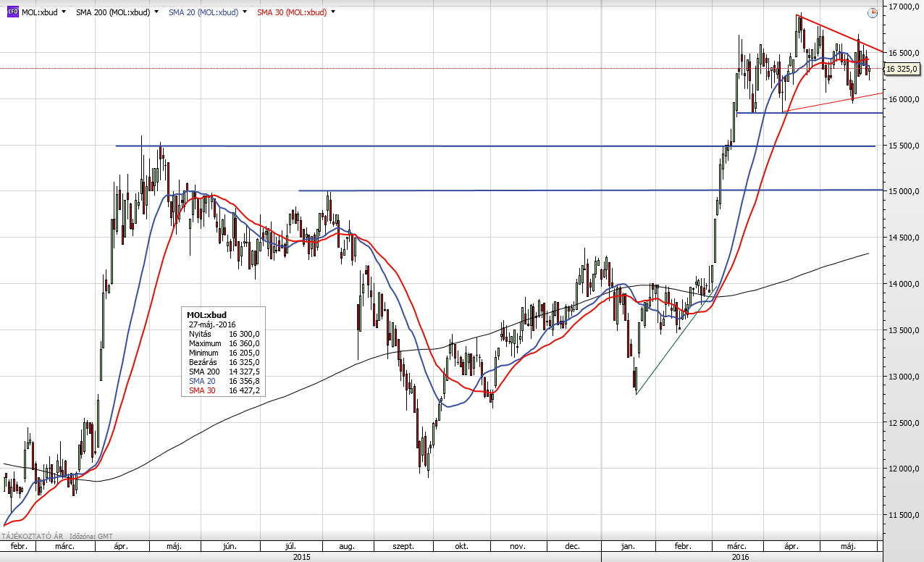
Task: Expand the red SMA 30 (MOL:xbud) dropdown
Action: (x=332, y=12)
